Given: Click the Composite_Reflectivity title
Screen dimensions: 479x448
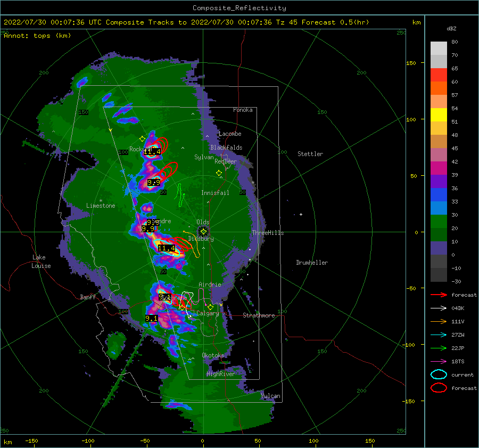Looking at the screenshot, I should point(240,8).
